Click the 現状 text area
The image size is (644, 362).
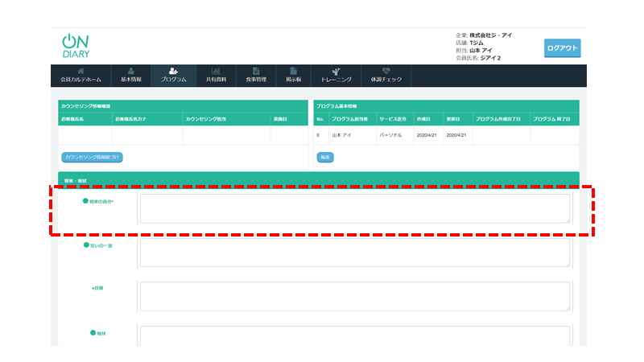coord(354,336)
